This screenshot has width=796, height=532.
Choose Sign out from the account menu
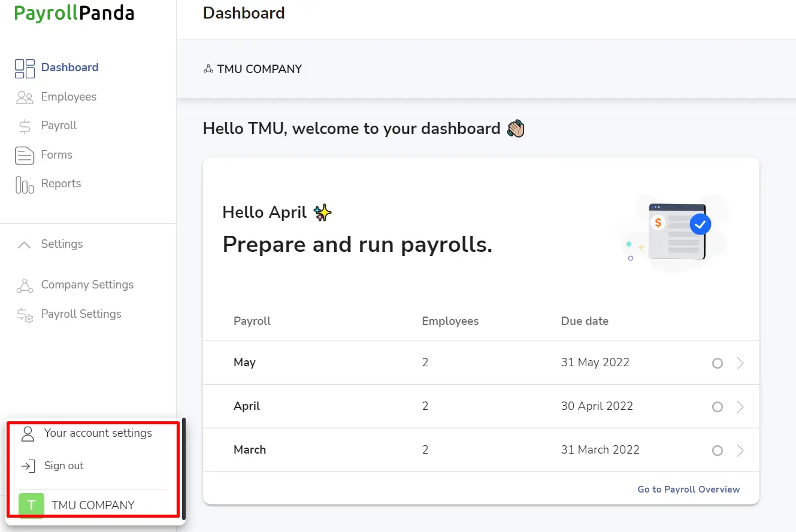tap(63, 466)
